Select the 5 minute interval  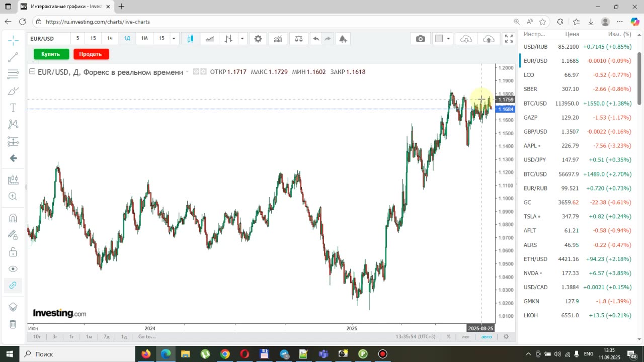[77, 39]
